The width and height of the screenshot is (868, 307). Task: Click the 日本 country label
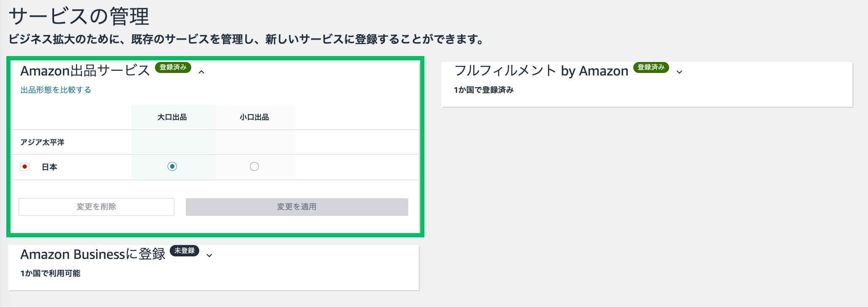(x=49, y=167)
